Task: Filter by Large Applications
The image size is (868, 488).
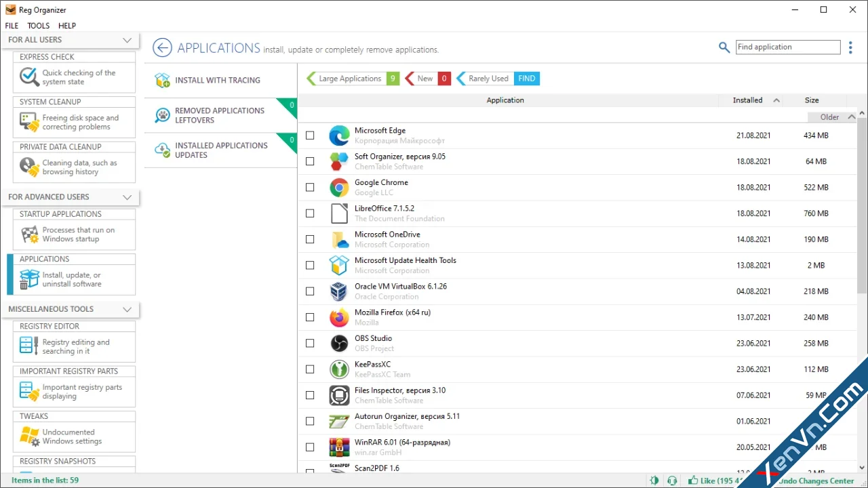Action: (x=353, y=79)
